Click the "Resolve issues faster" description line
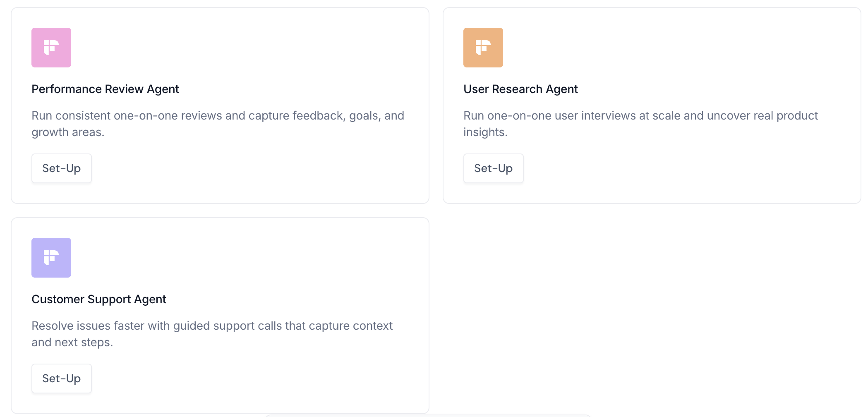Image resolution: width=868 pixels, height=417 pixels. (x=212, y=326)
